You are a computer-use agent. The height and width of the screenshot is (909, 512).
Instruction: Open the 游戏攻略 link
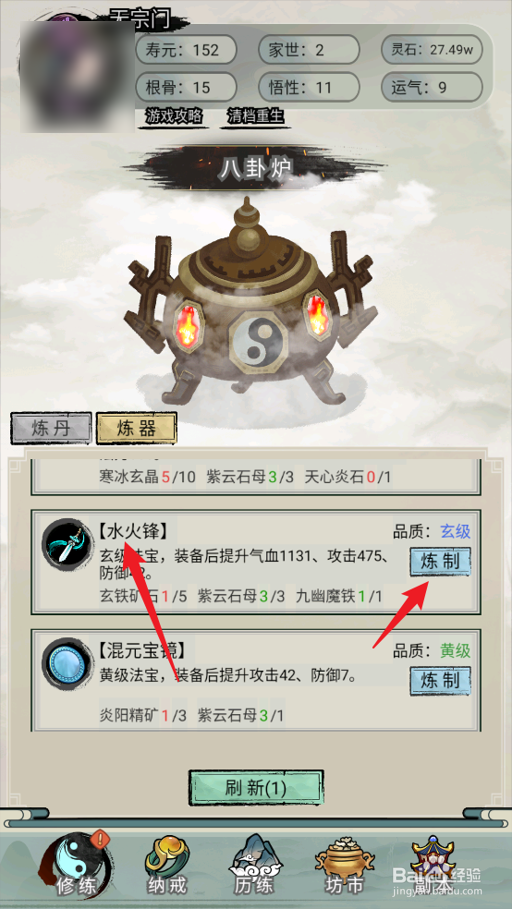[x=174, y=117]
